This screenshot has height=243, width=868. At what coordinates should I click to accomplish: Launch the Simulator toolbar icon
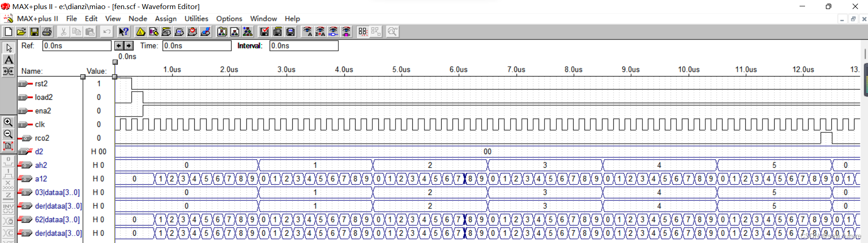pos(179,32)
